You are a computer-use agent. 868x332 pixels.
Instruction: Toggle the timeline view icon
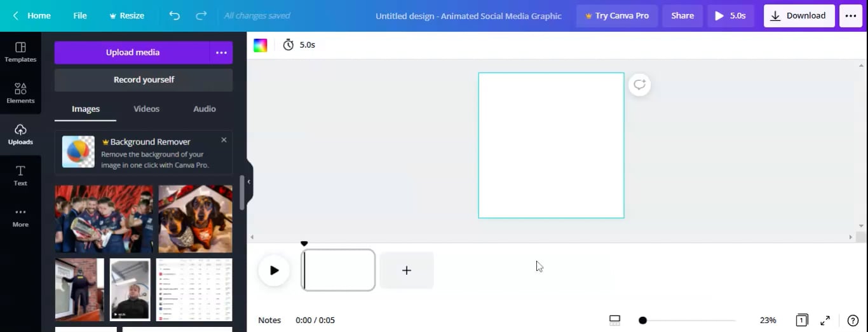point(614,320)
